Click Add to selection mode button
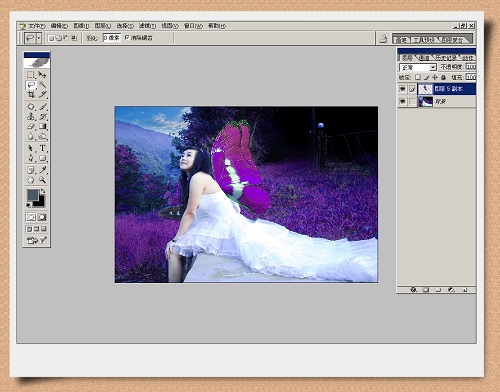The height and width of the screenshot is (392, 500). 59,38
